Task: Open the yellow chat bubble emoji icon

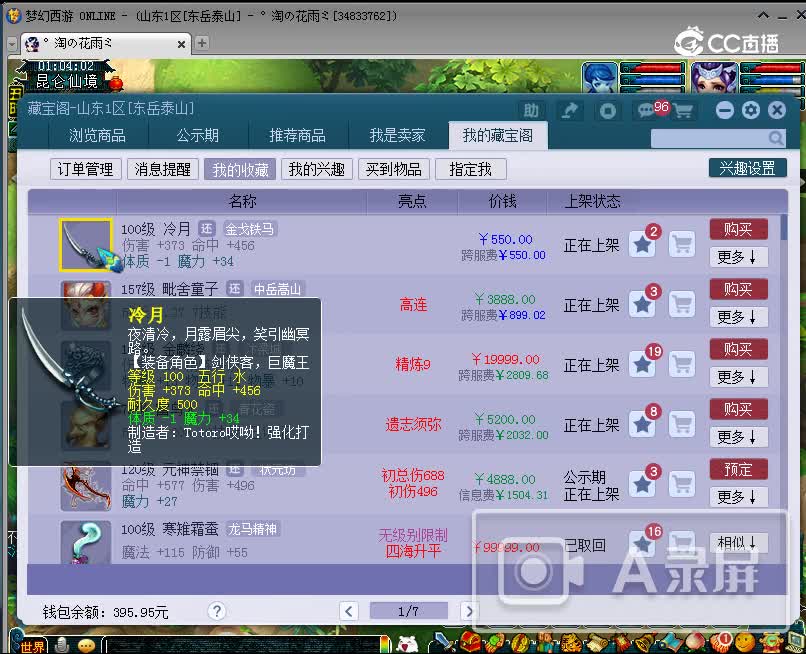Action: point(86,645)
